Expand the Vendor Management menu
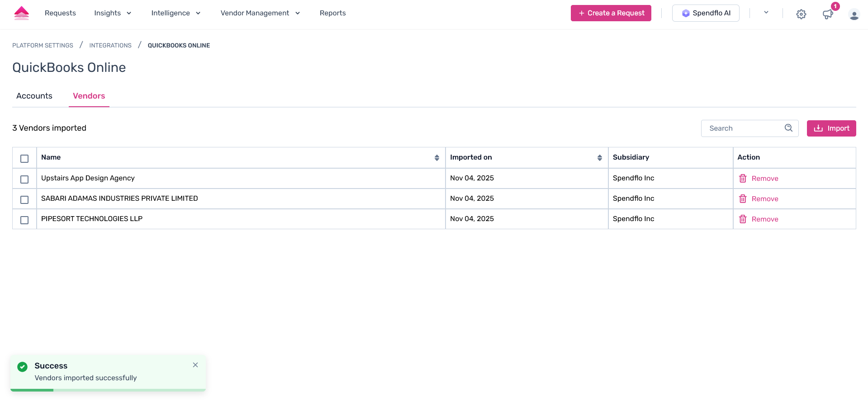The image size is (868, 406). pyautogui.click(x=260, y=13)
